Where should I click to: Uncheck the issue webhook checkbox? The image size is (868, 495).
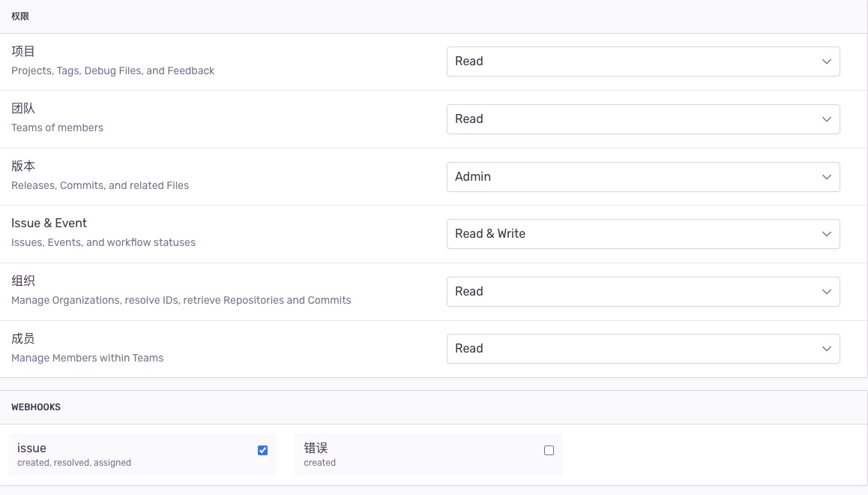click(262, 450)
